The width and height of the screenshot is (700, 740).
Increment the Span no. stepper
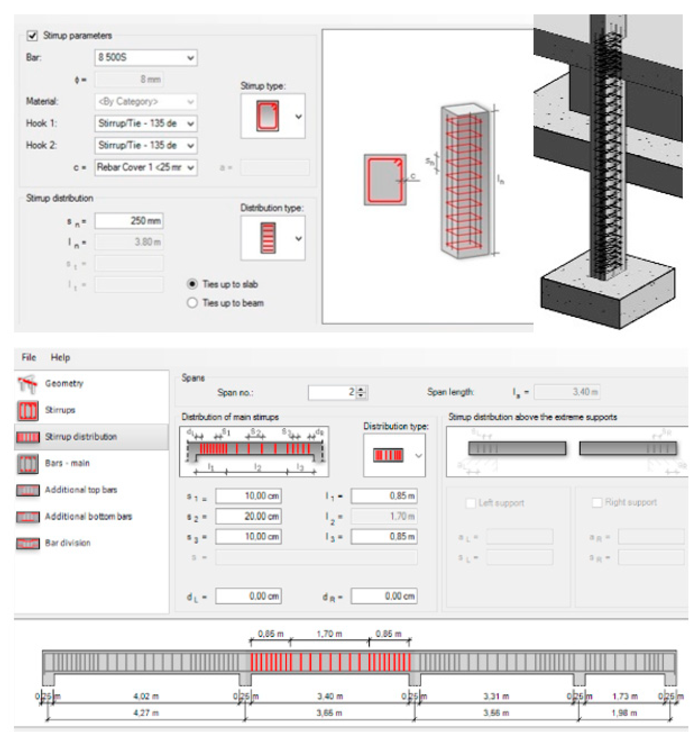(x=361, y=389)
